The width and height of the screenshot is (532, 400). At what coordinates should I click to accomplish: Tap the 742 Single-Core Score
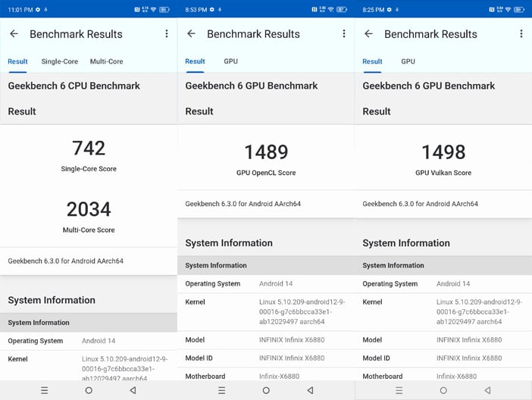point(89,148)
